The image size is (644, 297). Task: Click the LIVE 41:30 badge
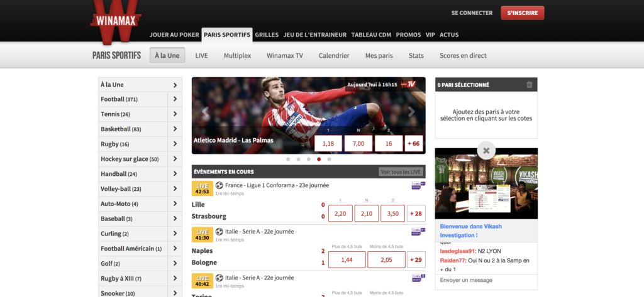point(203,235)
